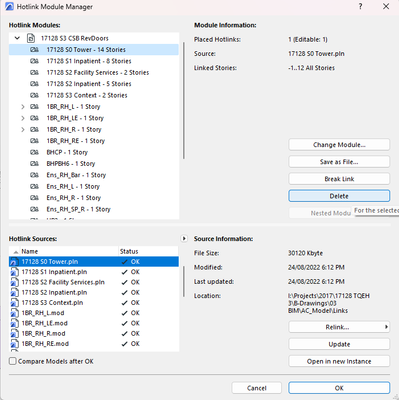Click the Change Module button
Image resolution: width=399 pixels, height=400 pixels.
(x=339, y=145)
